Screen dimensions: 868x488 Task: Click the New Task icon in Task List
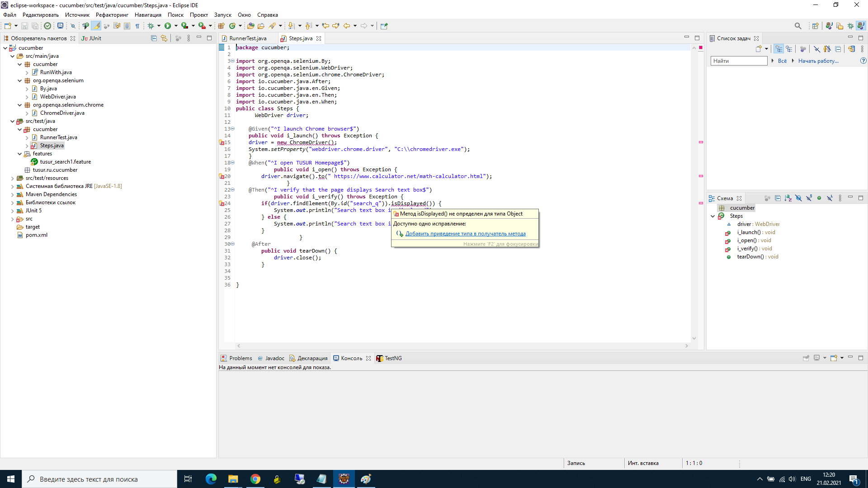coord(759,49)
